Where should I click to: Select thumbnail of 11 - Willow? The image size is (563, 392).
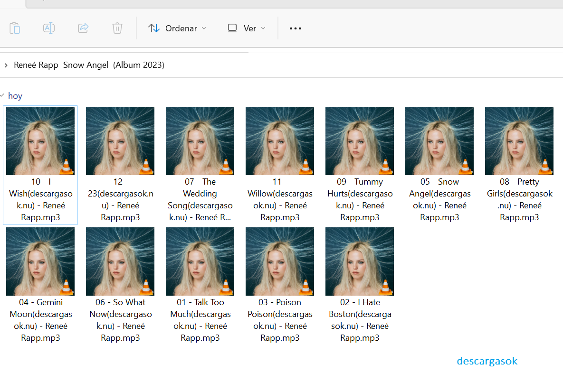pyautogui.click(x=280, y=141)
